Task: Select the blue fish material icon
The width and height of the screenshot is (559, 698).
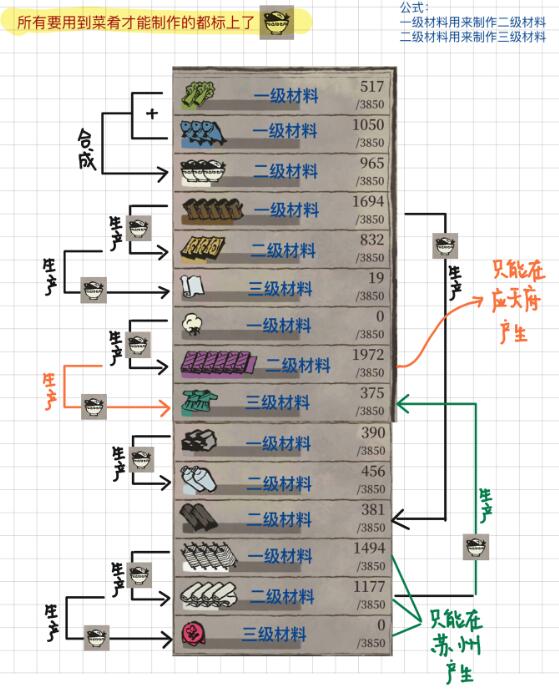Action: (203, 133)
